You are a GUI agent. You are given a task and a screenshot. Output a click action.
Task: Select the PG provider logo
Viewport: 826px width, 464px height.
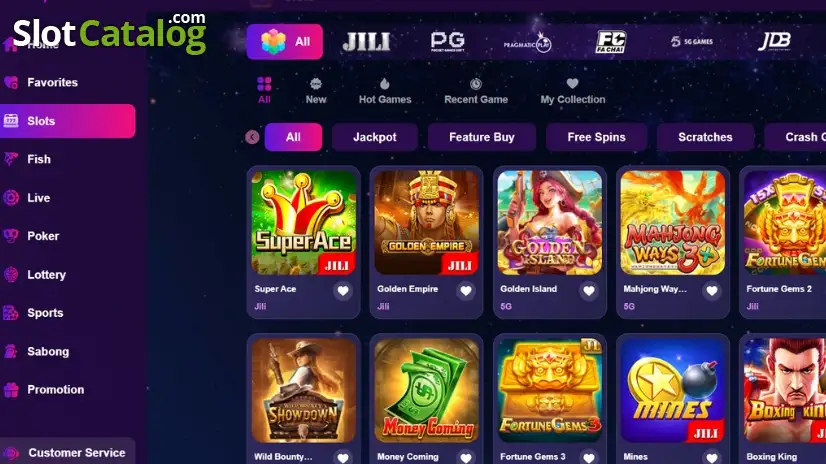point(448,42)
